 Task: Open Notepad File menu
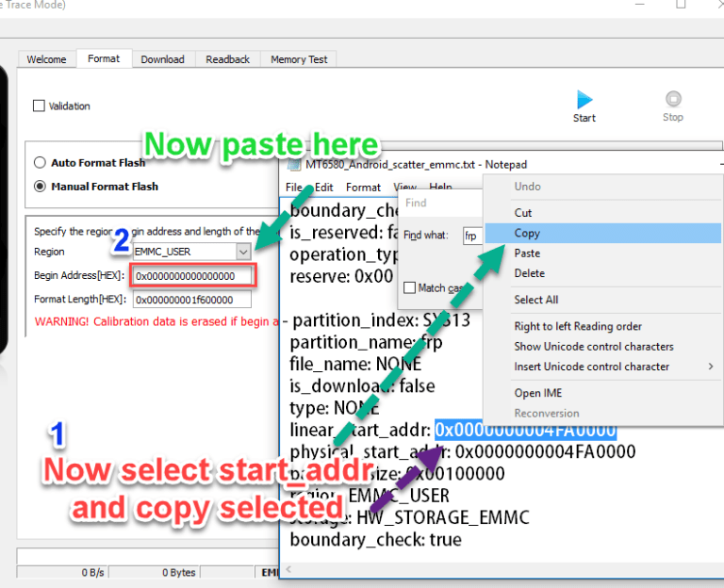(x=294, y=188)
